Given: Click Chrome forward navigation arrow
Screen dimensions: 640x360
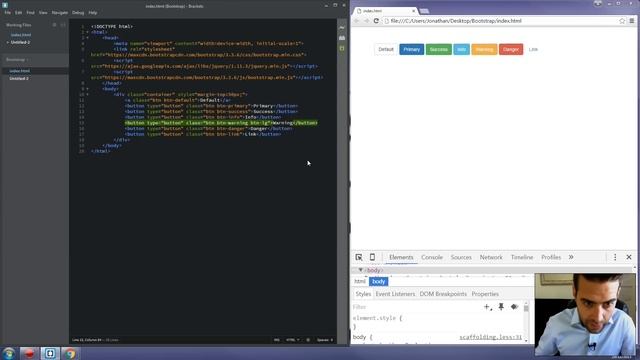Looking at the screenshot, I should (367, 21).
